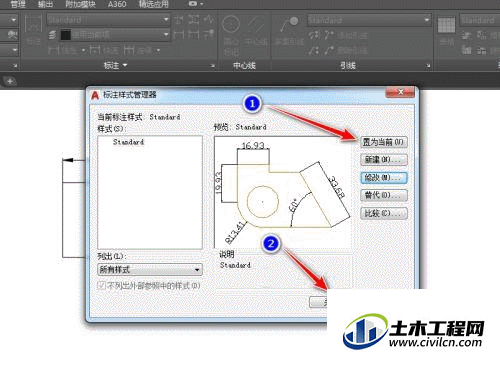500x375 pixels.
Task: Click the dimension style preview image
Action: pos(283,192)
